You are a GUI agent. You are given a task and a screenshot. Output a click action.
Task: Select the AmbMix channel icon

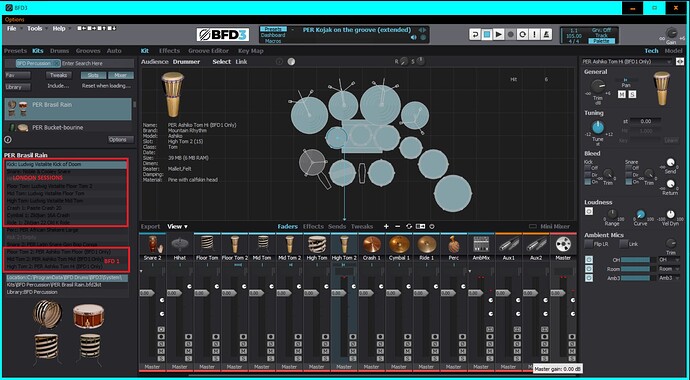[481, 244]
